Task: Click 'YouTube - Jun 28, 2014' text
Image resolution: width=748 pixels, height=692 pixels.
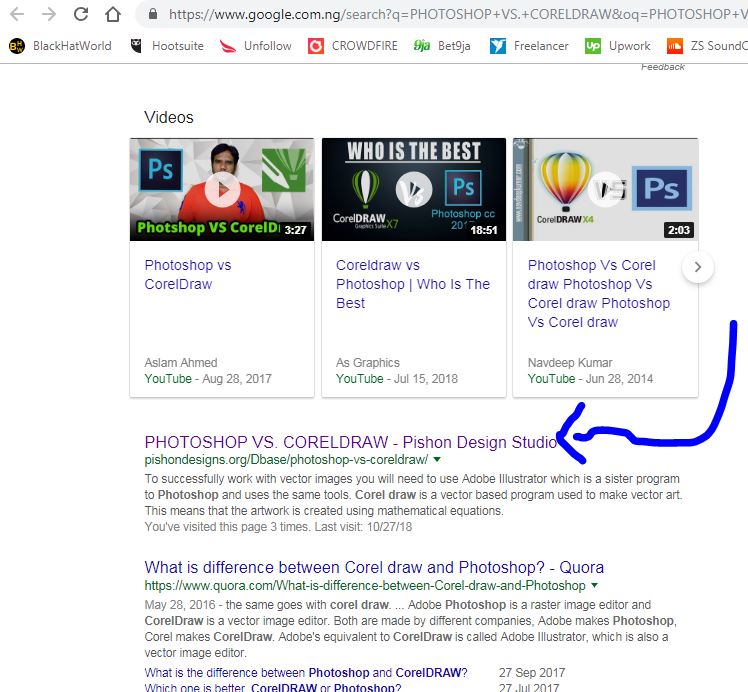Action: pos(590,379)
